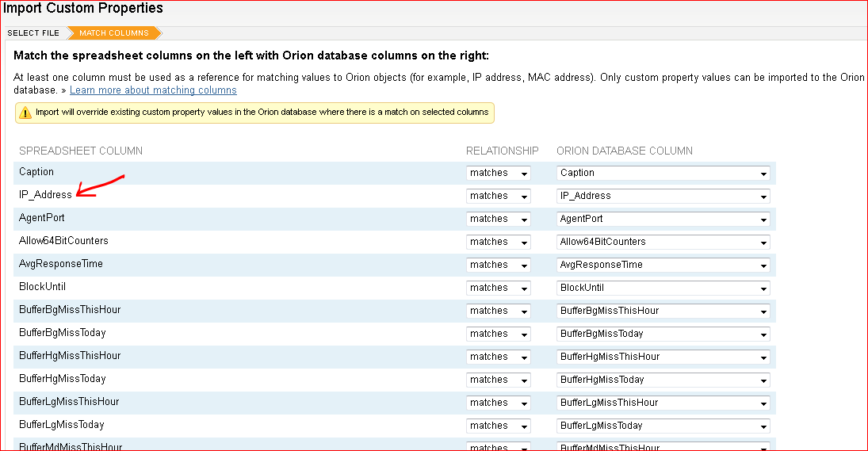Click the BufferLgMissToday spreadsheet column label
The width and height of the screenshot is (868, 451).
(x=62, y=424)
